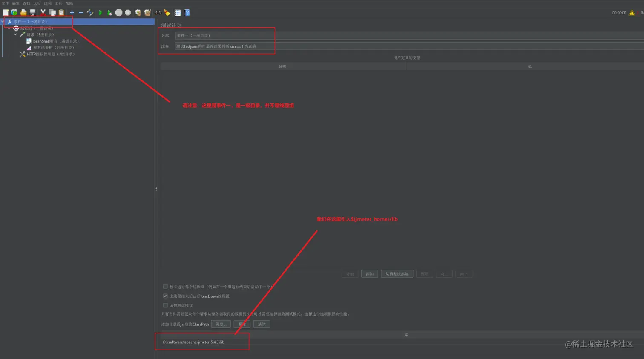The image size is (644, 359).
Task: Open the 运行 menu
Action: [x=37, y=3]
